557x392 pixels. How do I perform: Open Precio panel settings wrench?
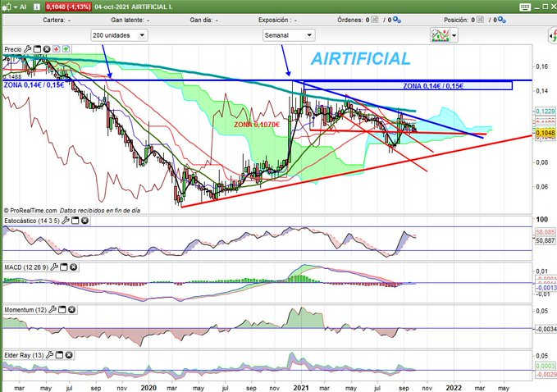click(x=27, y=49)
